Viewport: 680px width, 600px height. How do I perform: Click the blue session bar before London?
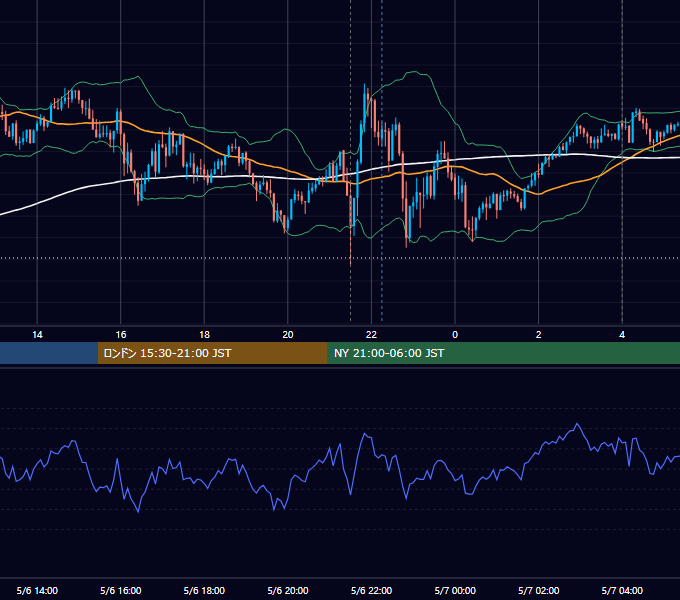[x=49, y=353]
